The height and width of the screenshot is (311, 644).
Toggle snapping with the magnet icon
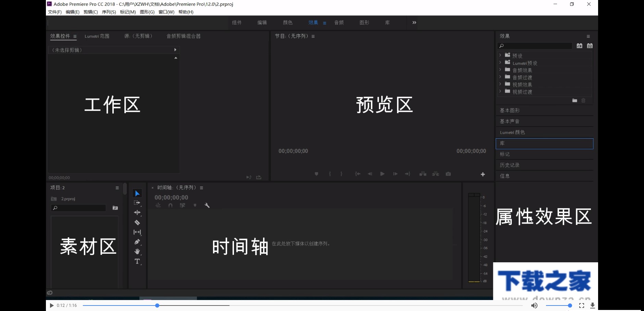[x=171, y=205]
